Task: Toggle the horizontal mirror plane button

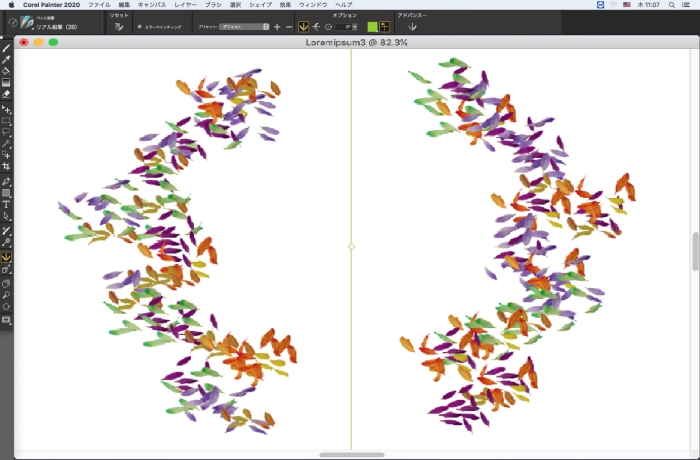Action: 316,27
